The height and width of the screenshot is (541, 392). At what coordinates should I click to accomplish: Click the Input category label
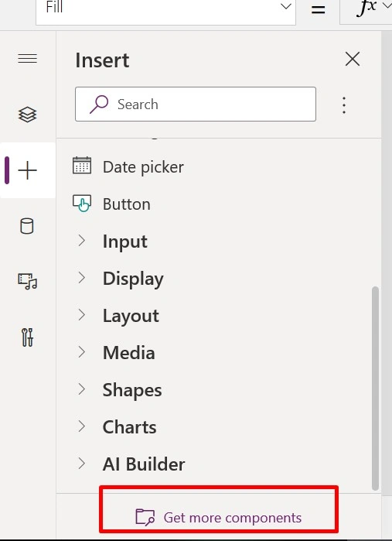click(124, 241)
